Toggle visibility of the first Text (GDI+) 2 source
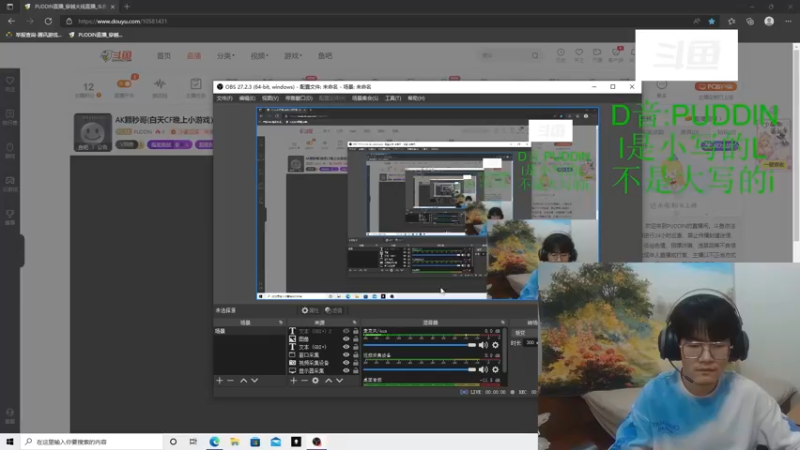This screenshot has width=800, height=450. point(346,331)
